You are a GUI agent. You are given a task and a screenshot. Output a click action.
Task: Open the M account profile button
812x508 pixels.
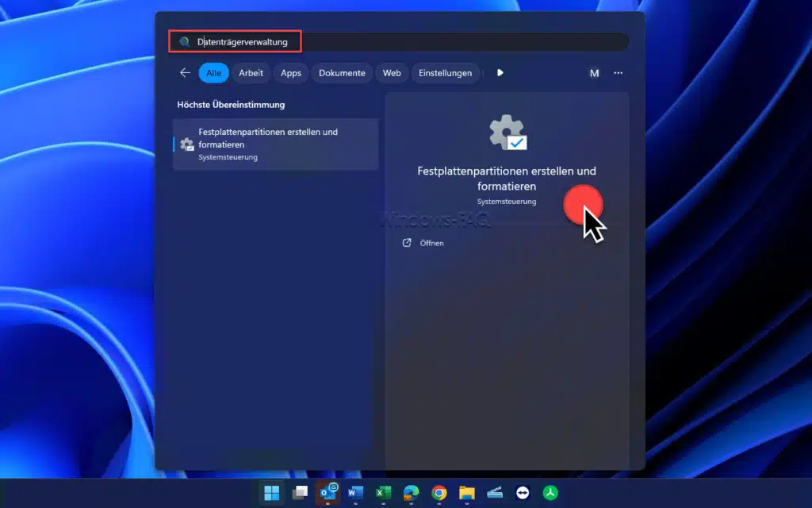click(x=594, y=73)
